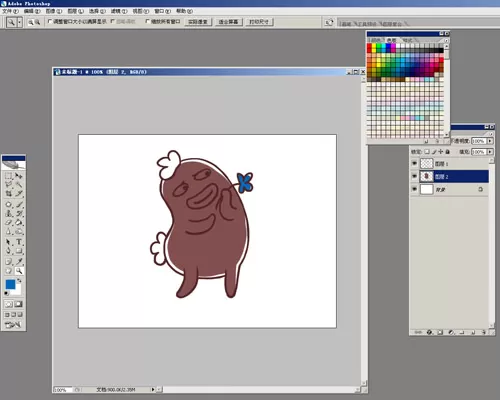Open Swatches panel flyout menu arrow
Image resolution: width=500 pixels, height=400 pixels.
[x=446, y=40]
